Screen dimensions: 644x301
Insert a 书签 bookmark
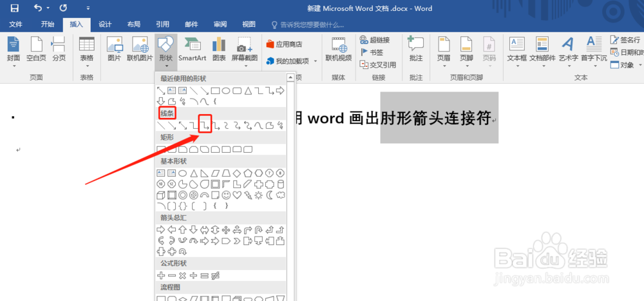[x=372, y=52]
